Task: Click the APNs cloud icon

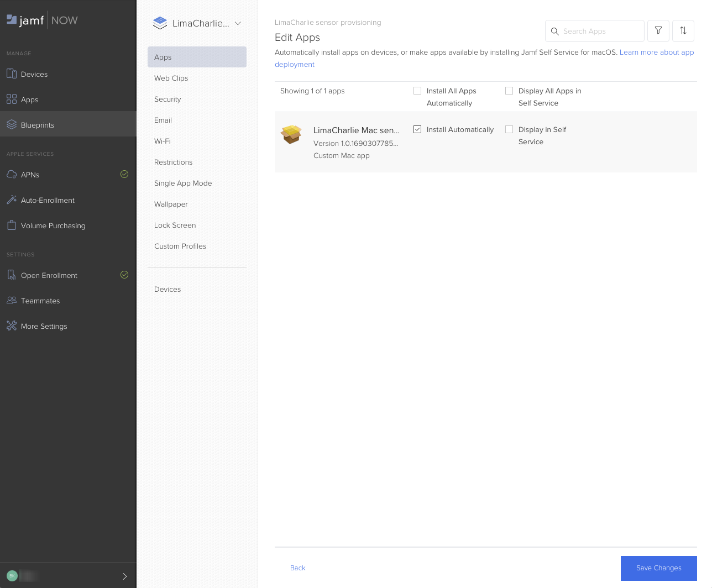Action: 12,175
